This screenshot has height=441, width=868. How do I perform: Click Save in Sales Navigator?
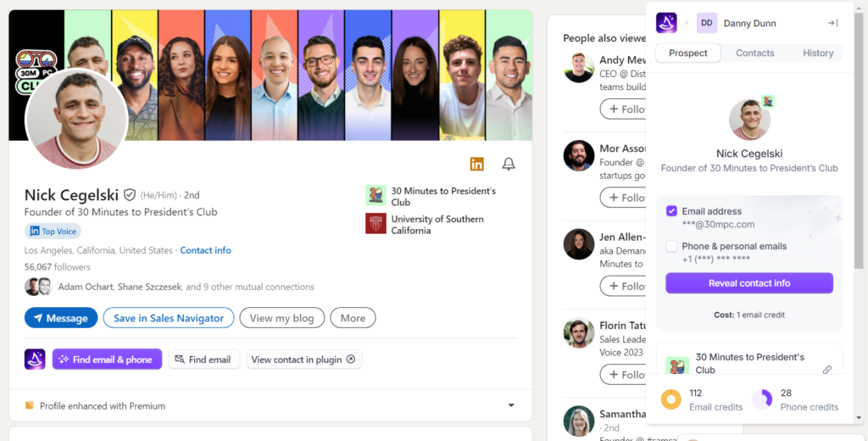(169, 318)
